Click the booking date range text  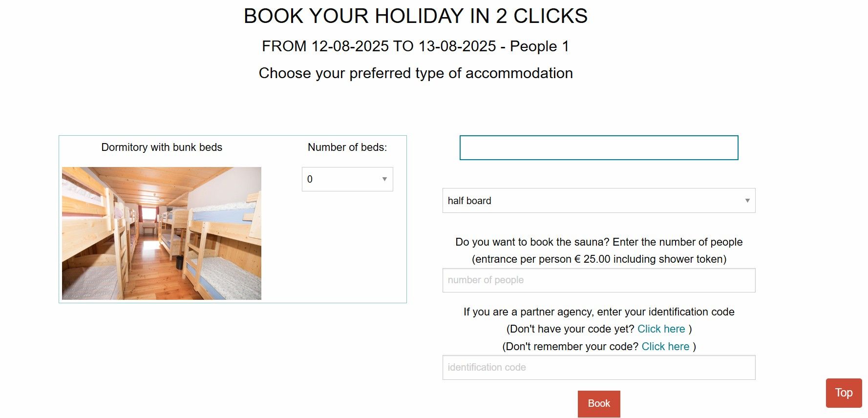pos(415,46)
